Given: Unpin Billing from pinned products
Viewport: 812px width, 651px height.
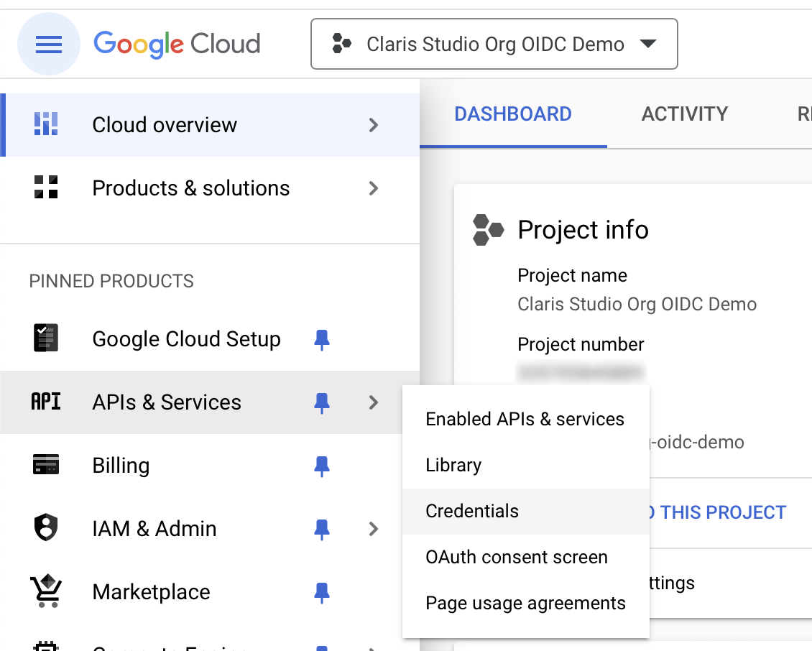Looking at the screenshot, I should [321, 466].
